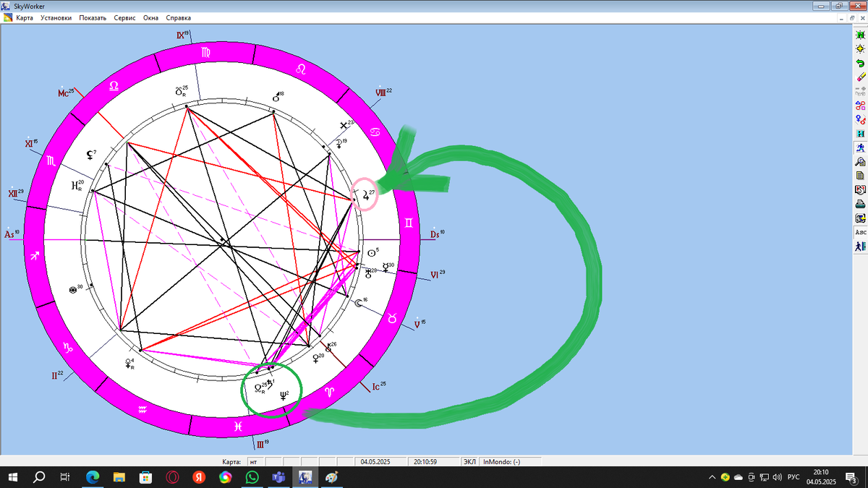Click the export arrow toolbar icon

click(x=861, y=218)
